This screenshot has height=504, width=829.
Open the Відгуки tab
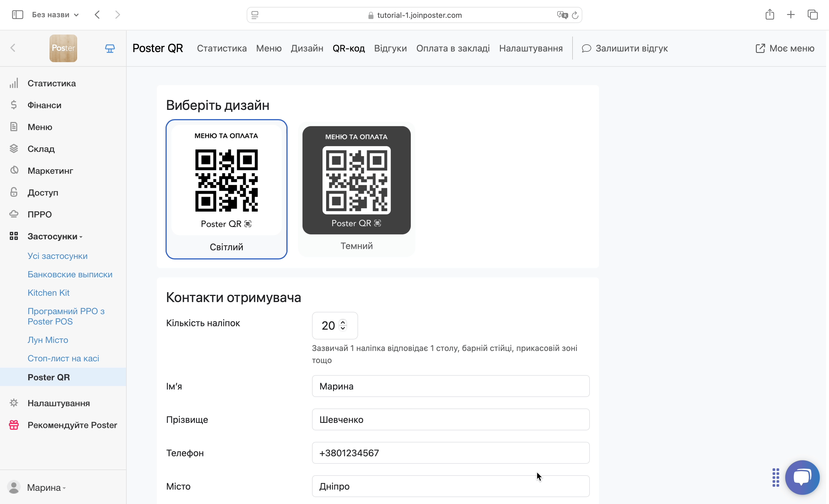tap(390, 48)
